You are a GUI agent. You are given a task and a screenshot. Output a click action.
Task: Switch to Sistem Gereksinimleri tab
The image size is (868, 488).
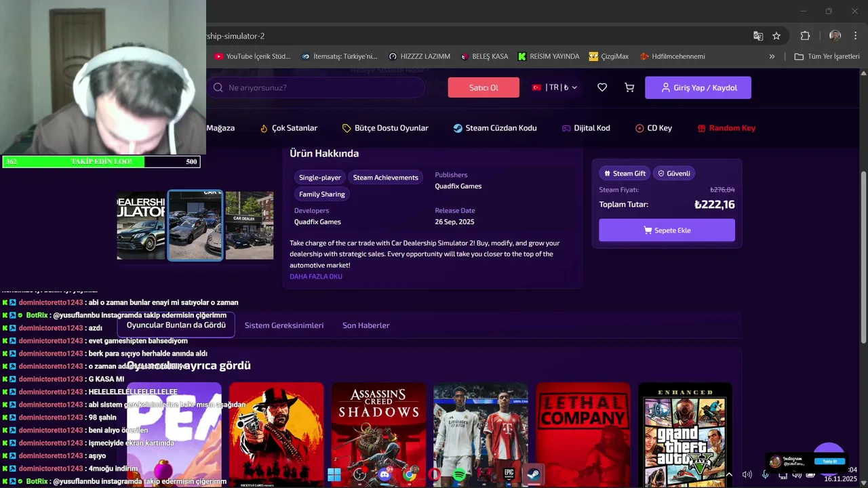284,325
